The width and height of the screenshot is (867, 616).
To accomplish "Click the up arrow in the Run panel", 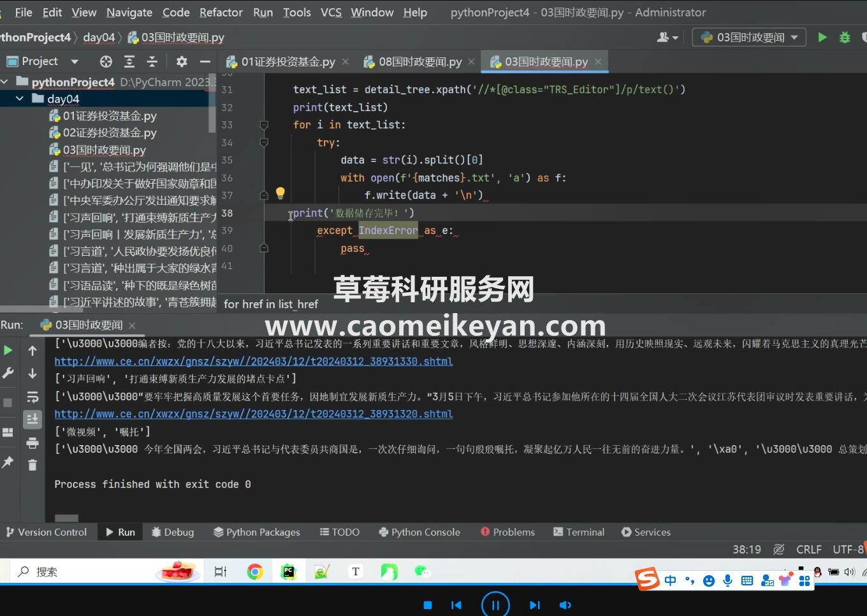I will 33,350.
